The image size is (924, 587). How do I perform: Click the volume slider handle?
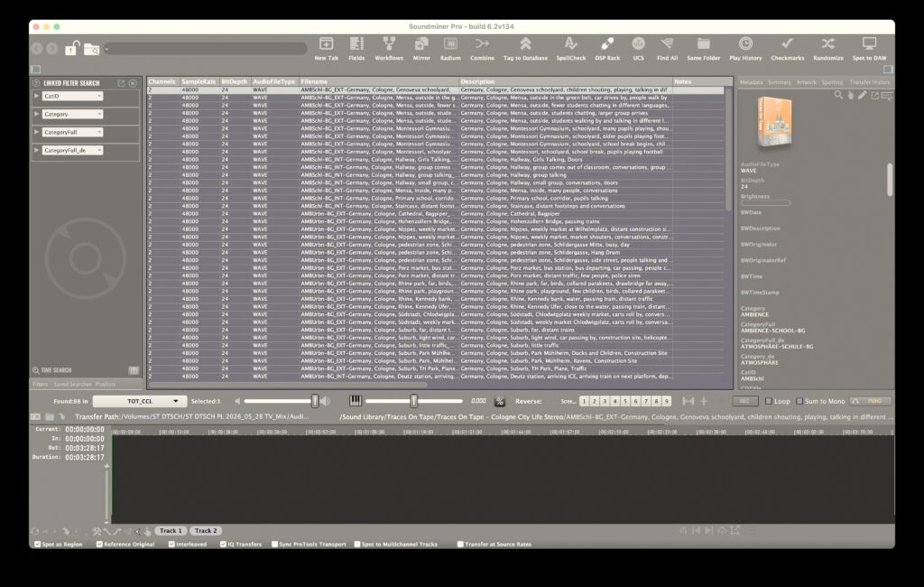[x=315, y=401]
